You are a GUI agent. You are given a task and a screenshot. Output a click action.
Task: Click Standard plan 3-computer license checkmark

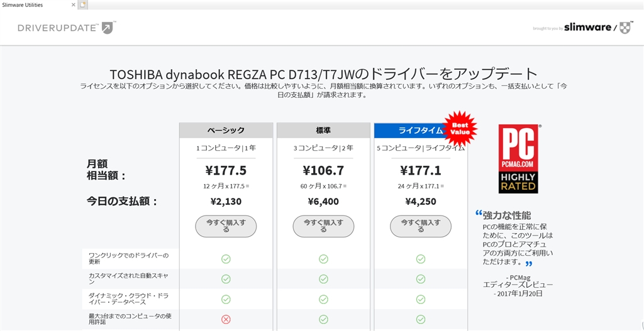[323, 319]
